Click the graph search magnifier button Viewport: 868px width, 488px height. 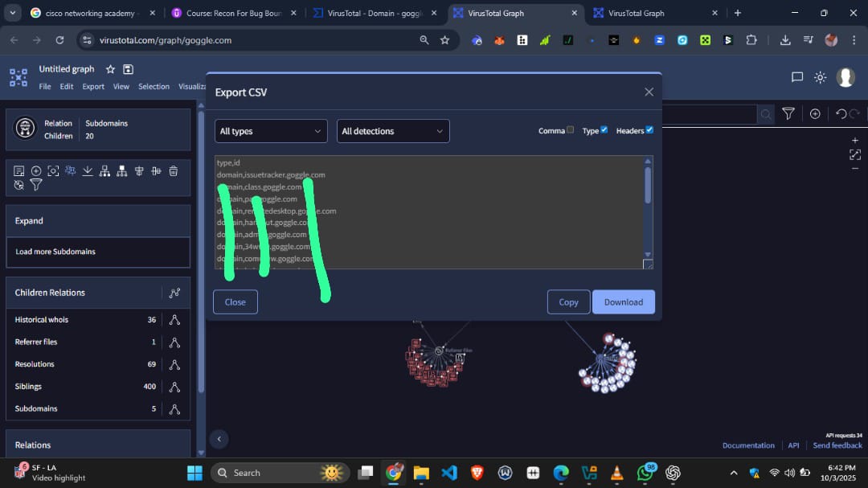coord(766,114)
